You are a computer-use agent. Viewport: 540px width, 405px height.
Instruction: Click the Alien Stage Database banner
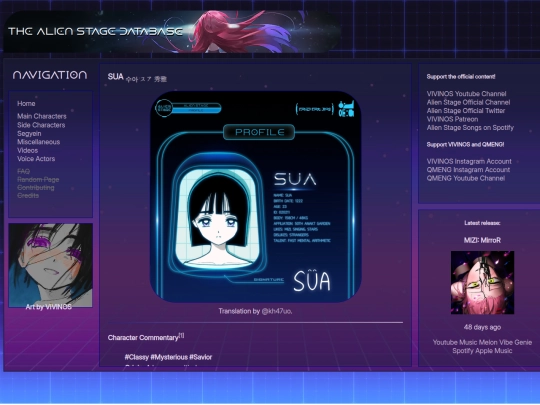172,31
